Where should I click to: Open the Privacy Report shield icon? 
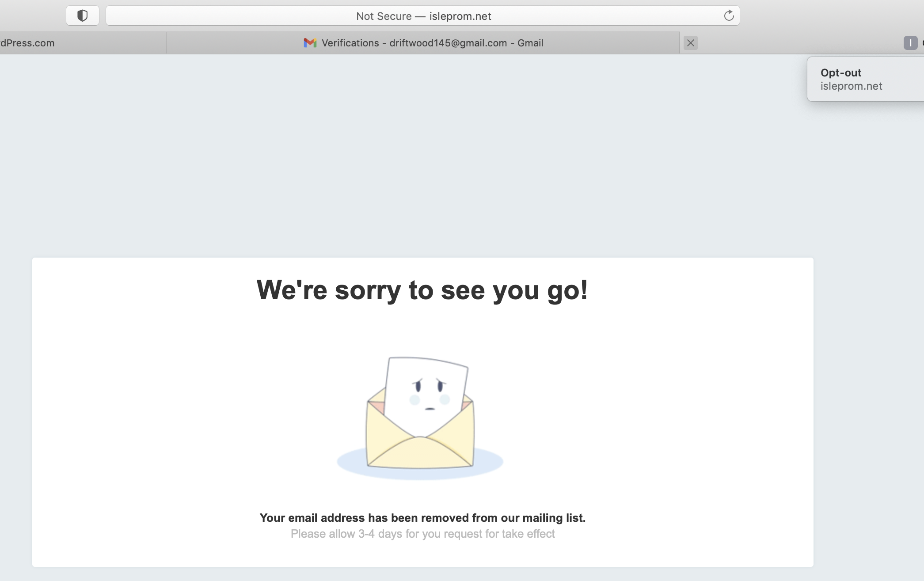tap(83, 16)
